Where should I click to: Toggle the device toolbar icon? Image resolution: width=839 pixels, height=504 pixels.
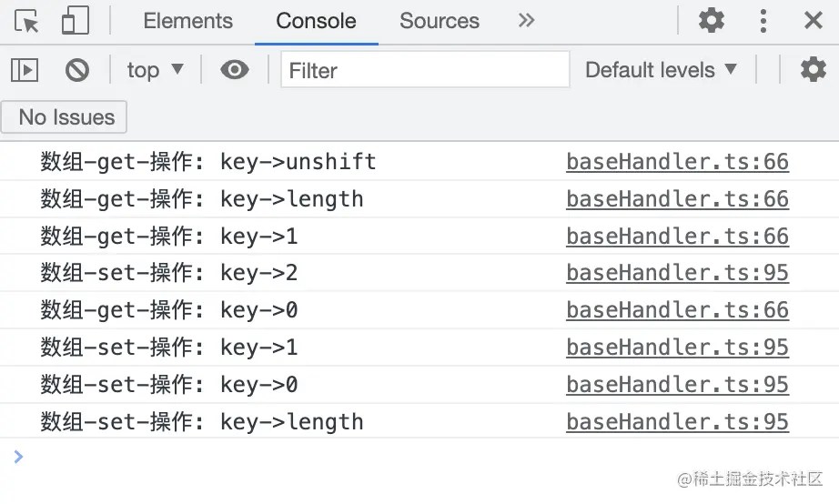point(76,21)
